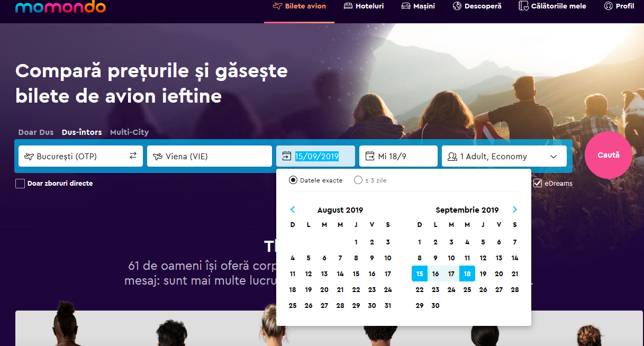This screenshot has height=346, width=644.
Task: Pick 25 in the Septembrie 2019 calendar
Action: (467, 289)
